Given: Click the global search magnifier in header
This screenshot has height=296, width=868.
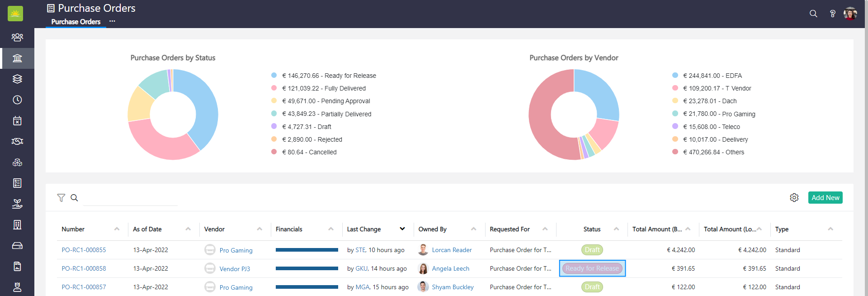Looking at the screenshot, I should tap(813, 14).
